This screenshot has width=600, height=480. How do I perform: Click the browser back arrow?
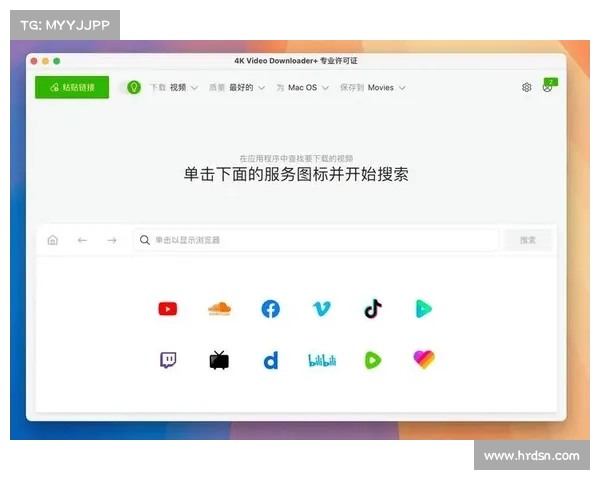(82, 240)
